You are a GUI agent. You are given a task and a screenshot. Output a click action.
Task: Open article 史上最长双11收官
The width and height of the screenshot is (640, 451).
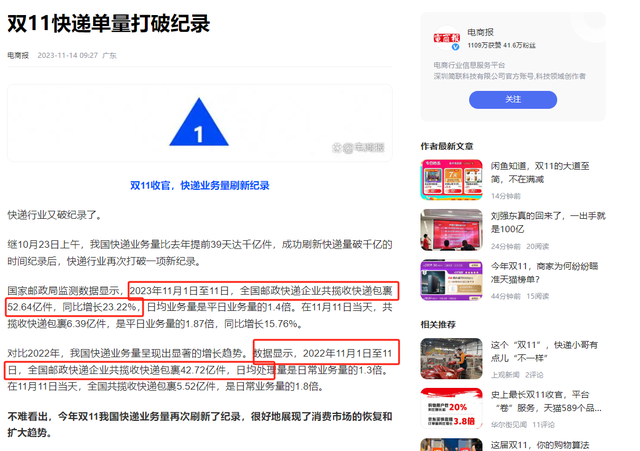(546, 401)
